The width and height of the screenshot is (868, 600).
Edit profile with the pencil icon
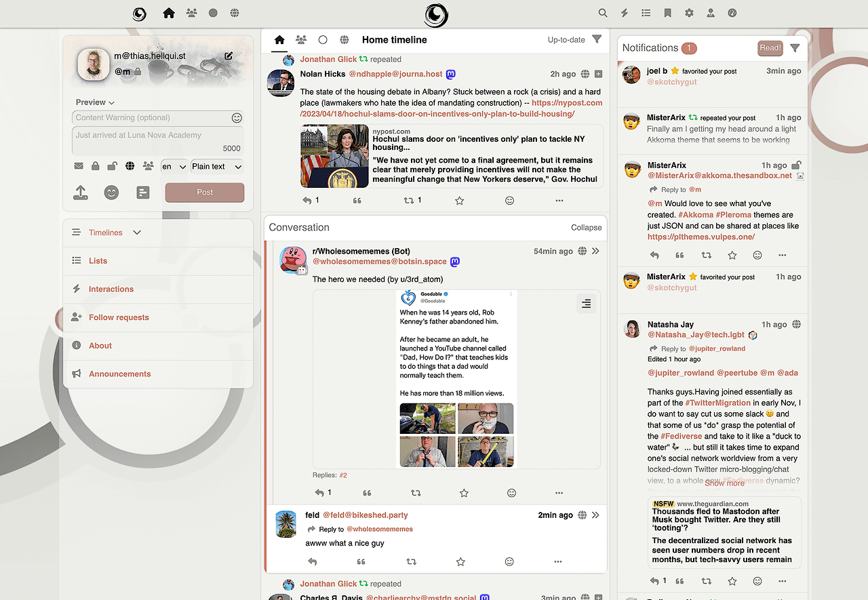229,56
